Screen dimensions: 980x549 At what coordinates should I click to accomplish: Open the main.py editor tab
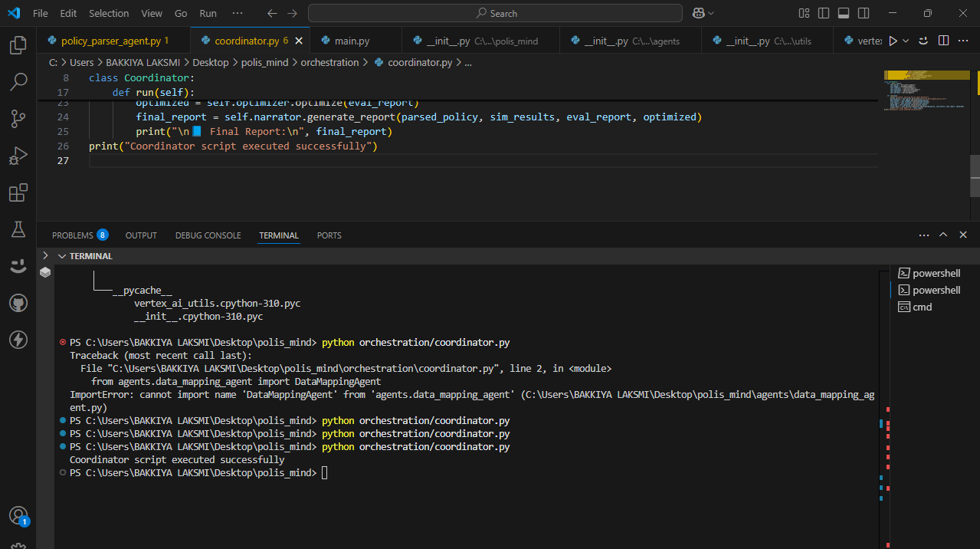click(351, 41)
